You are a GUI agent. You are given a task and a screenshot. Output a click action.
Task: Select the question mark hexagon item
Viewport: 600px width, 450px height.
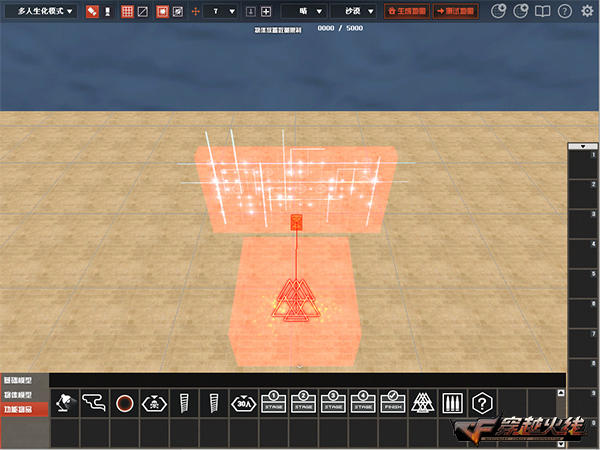(x=483, y=403)
